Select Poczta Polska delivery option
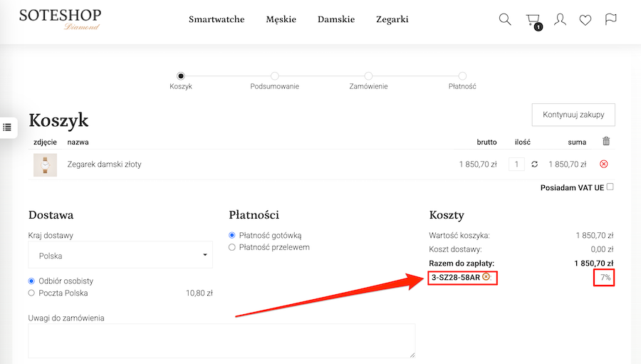 click(x=31, y=293)
